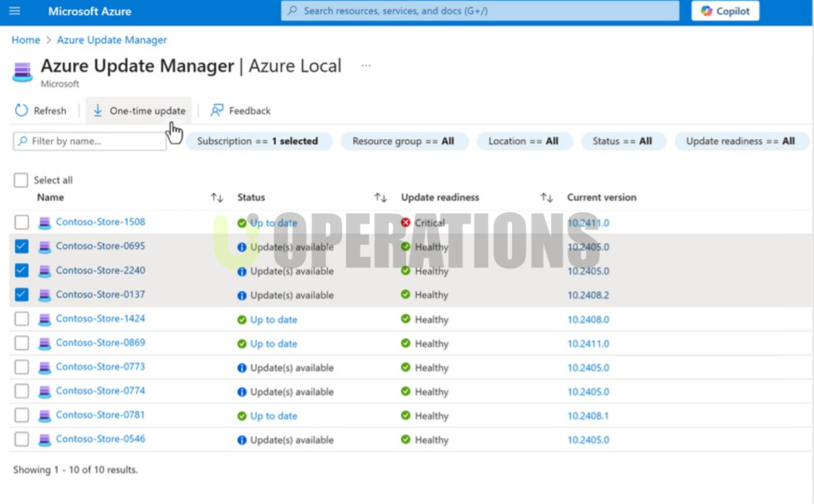
Task: Go to Home in the breadcrumb
Action: [26, 40]
